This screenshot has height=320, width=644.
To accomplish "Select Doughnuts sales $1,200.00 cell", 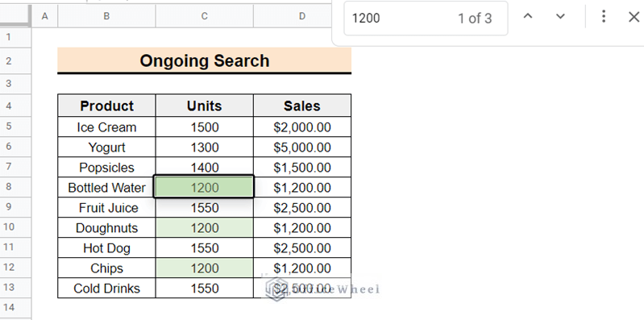I will [302, 227].
